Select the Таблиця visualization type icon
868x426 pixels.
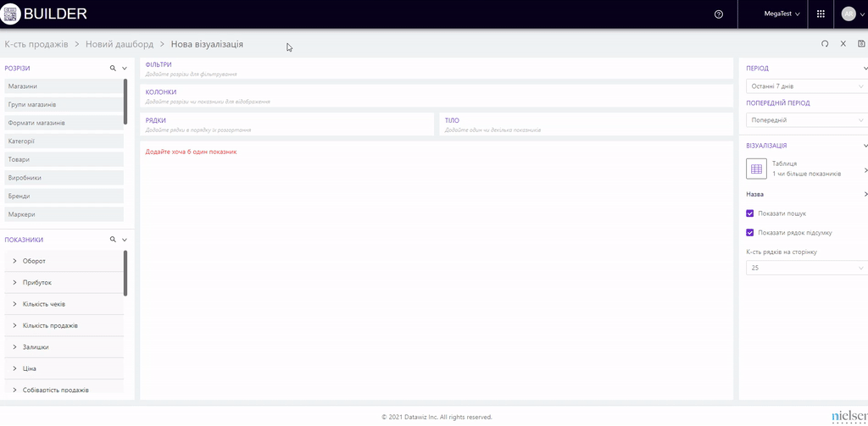pyautogui.click(x=756, y=169)
